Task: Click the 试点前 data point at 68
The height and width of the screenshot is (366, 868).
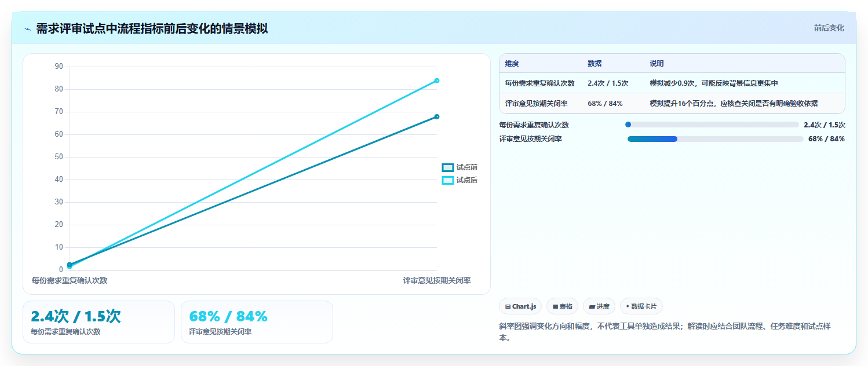Action: tap(437, 116)
